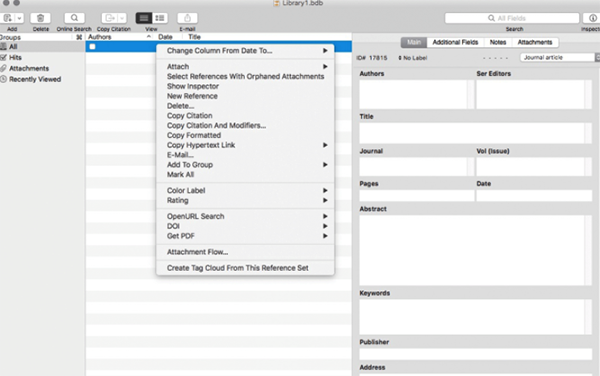Choose Copy Citation And Modifiers...

[245, 125]
